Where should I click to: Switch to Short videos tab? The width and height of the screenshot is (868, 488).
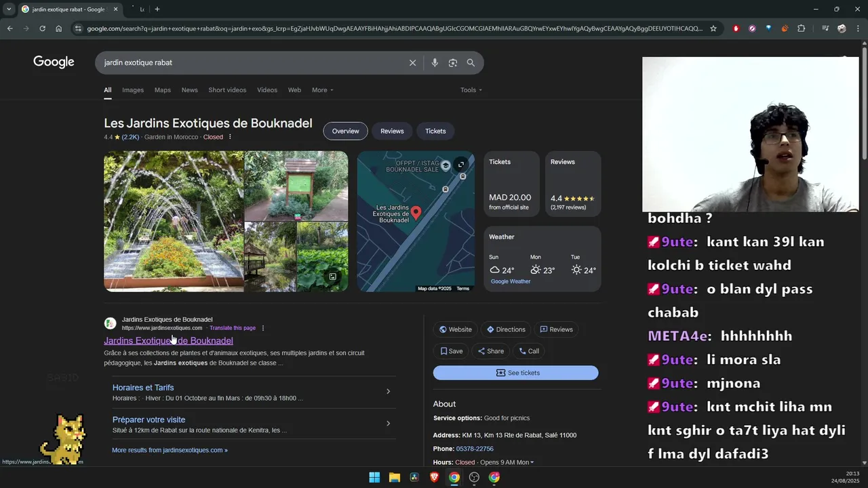(227, 90)
